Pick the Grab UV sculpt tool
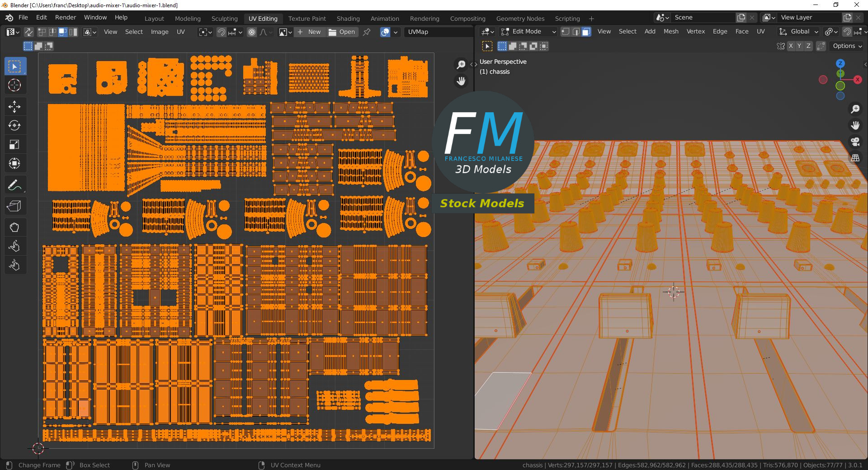The image size is (868, 470). (x=14, y=227)
